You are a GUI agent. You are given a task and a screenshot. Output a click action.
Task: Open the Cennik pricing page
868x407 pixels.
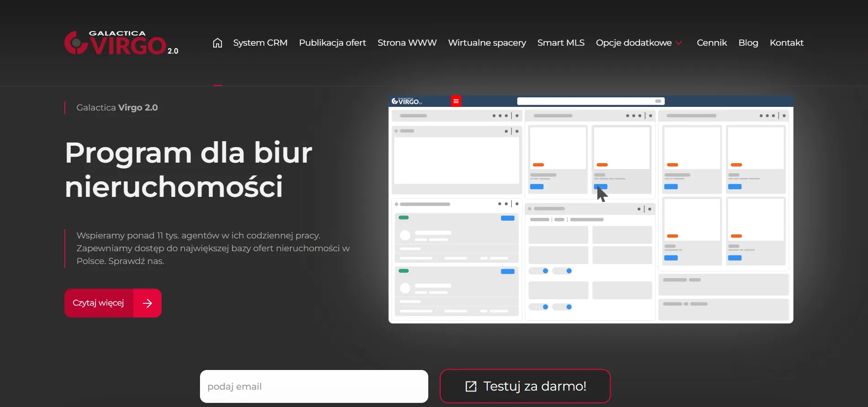[711, 43]
